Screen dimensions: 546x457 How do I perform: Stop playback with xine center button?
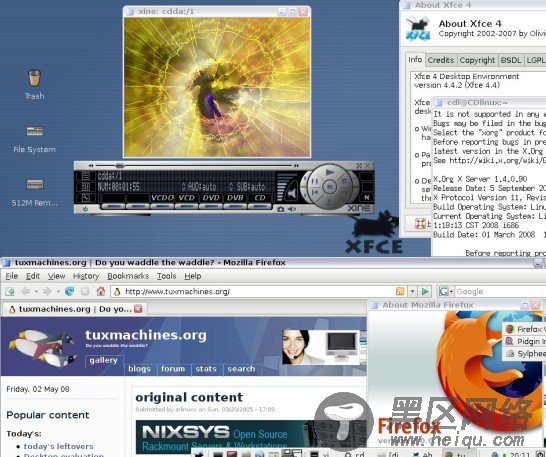[x=329, y=187]
